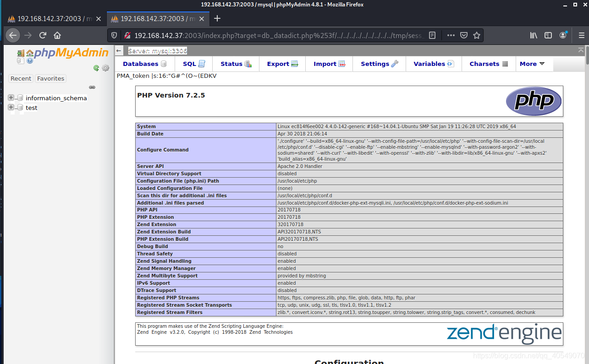
Task: Click the phpMyAdmin logout door icon
Action: (21, 53)
